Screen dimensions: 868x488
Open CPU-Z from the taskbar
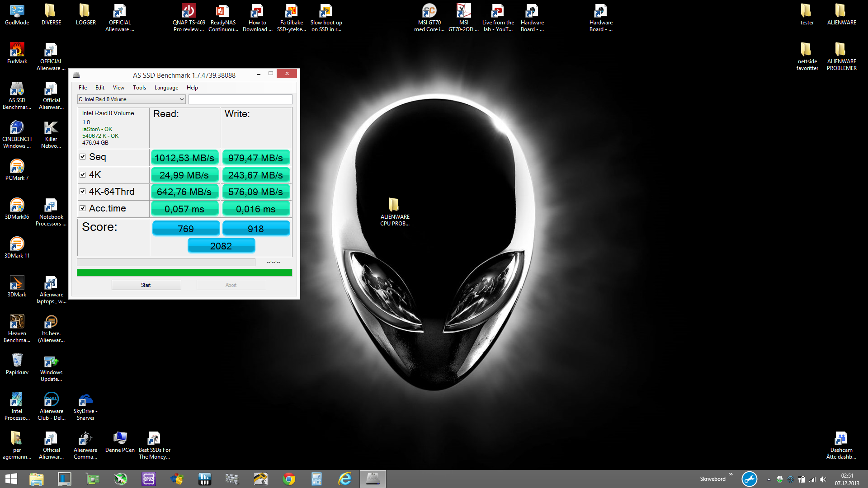click(x=149, y=479)
